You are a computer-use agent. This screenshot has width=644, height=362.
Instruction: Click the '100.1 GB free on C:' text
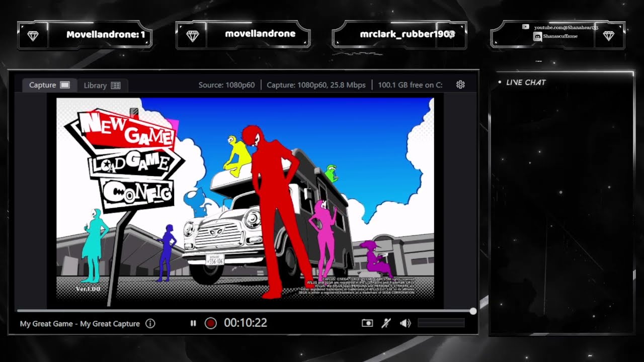pos(410,85)
